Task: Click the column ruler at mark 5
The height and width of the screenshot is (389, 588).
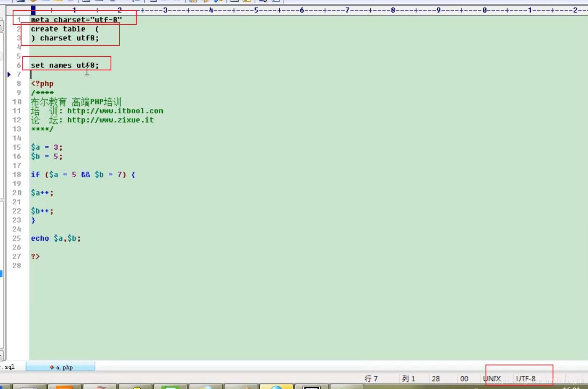Action: pos(256,10)
